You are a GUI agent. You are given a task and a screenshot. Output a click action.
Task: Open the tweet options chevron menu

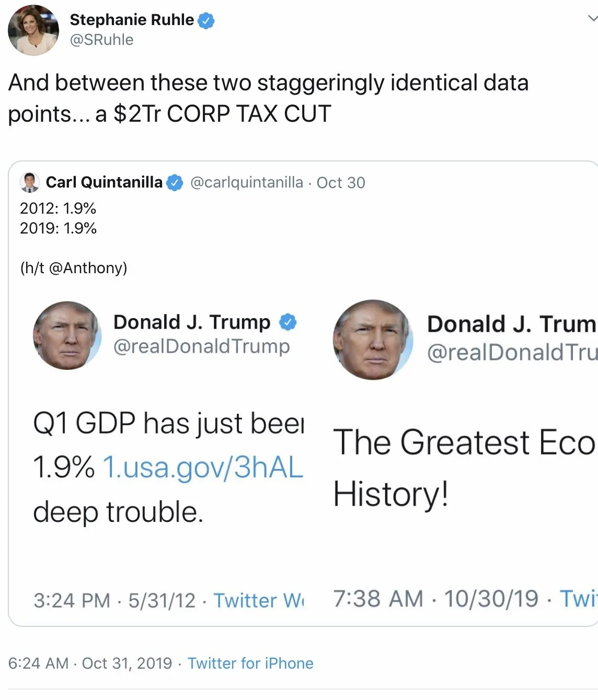592,18
